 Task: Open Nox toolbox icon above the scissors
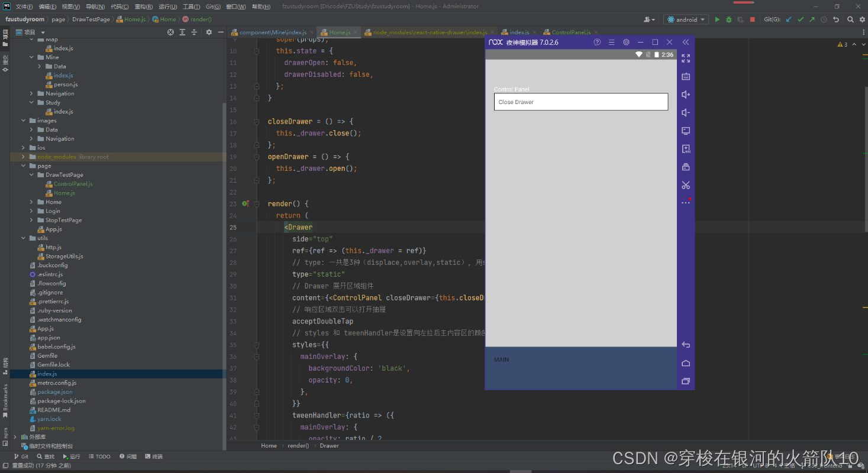coord(686,167)
